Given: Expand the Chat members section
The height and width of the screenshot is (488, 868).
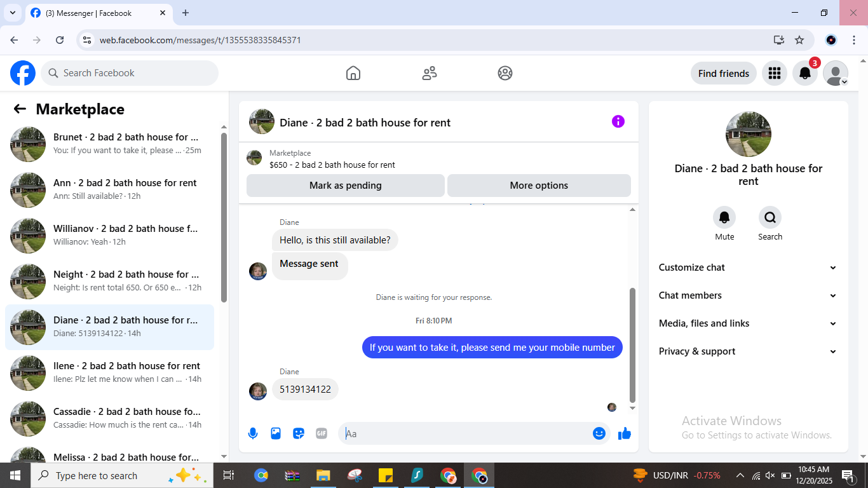Looking at the screenshot, I should pyautogui.click(x=748, y=295).
